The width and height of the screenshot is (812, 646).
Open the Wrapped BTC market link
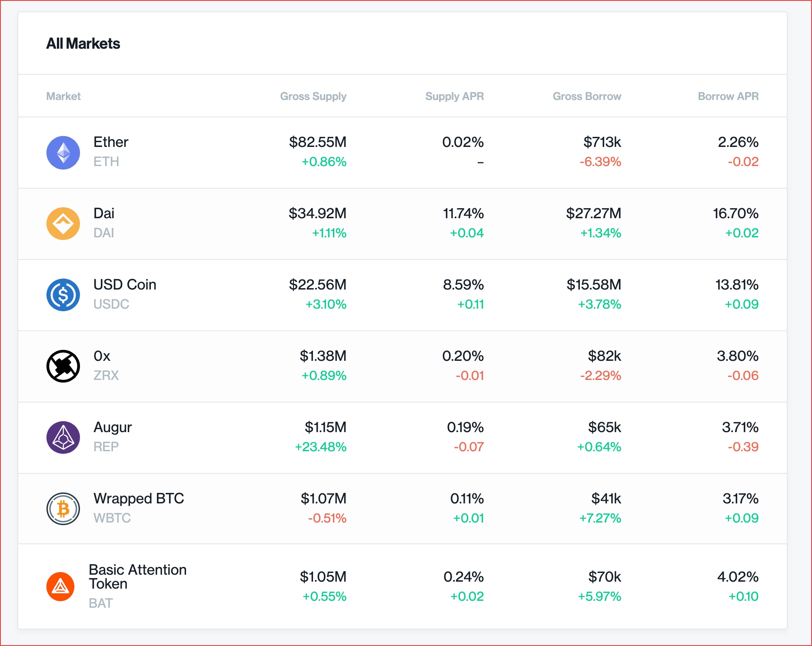tap(139, 499)
